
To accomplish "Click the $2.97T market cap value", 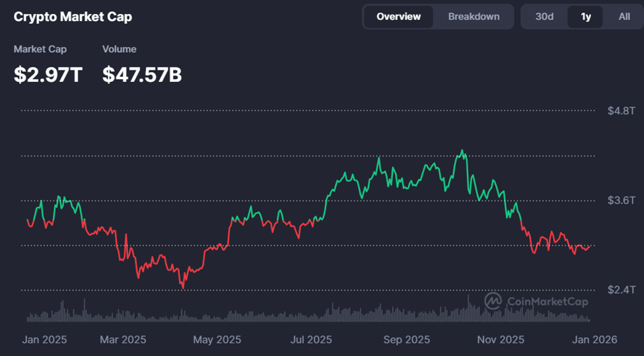I will point(48,75).
